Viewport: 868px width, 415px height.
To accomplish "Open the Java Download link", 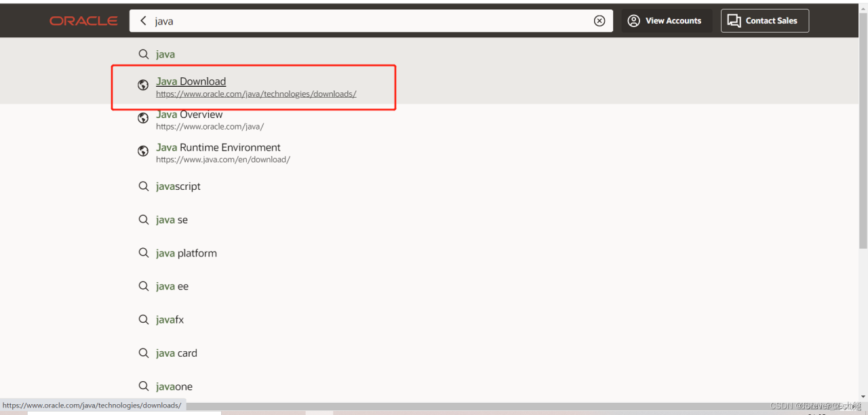I will [x=191, y=81].
